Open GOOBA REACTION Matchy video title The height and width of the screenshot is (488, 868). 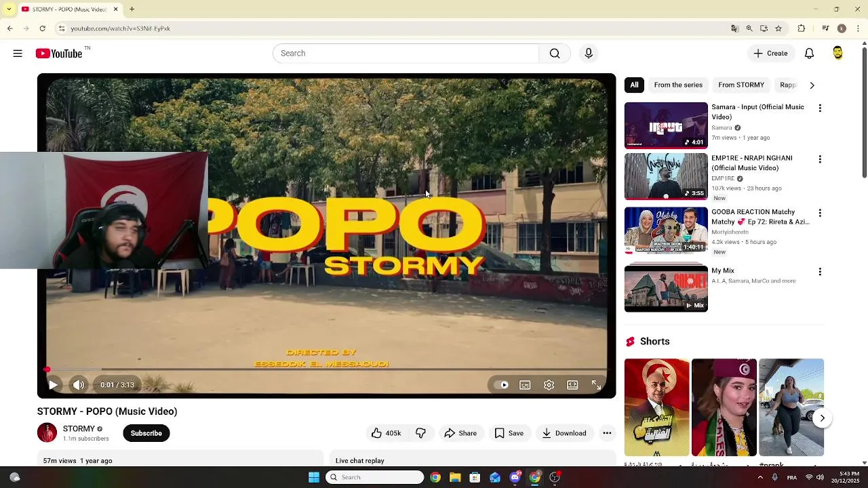point(760,217)
